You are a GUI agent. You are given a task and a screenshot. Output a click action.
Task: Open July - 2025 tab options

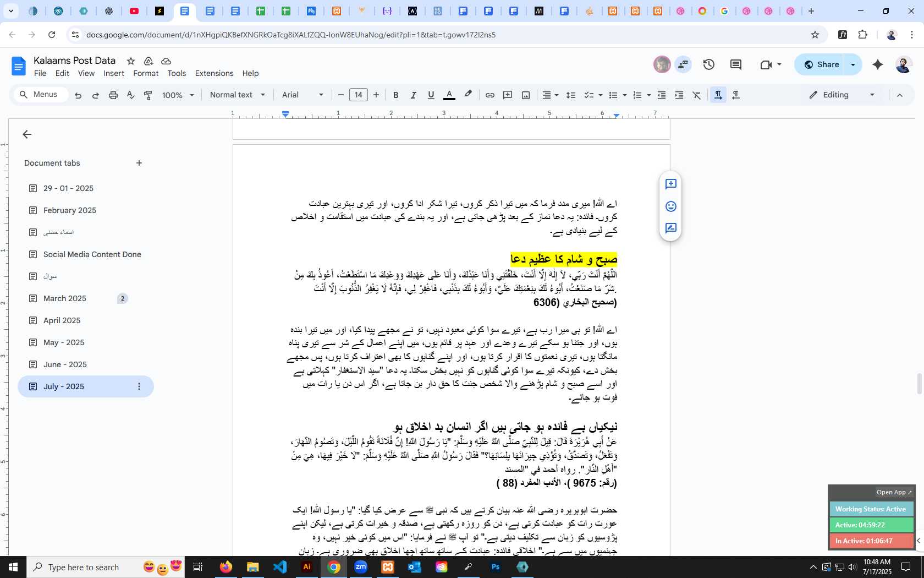pos(139,386)
